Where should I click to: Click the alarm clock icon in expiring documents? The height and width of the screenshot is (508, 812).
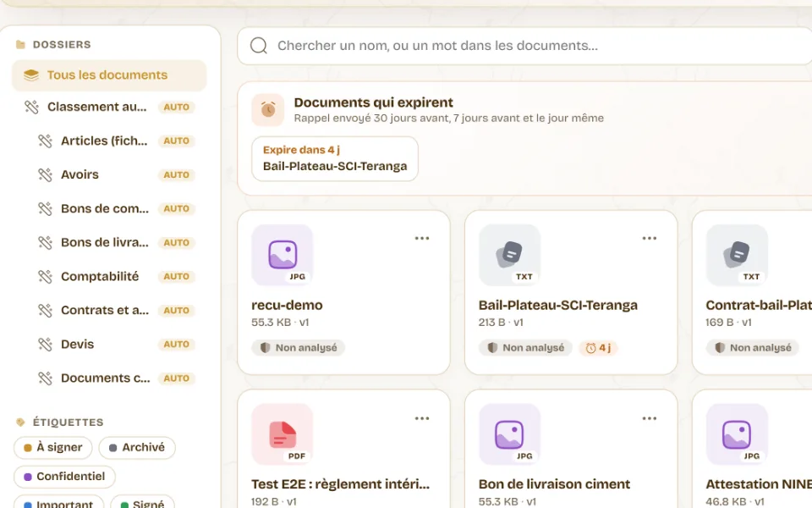[268, 110]
